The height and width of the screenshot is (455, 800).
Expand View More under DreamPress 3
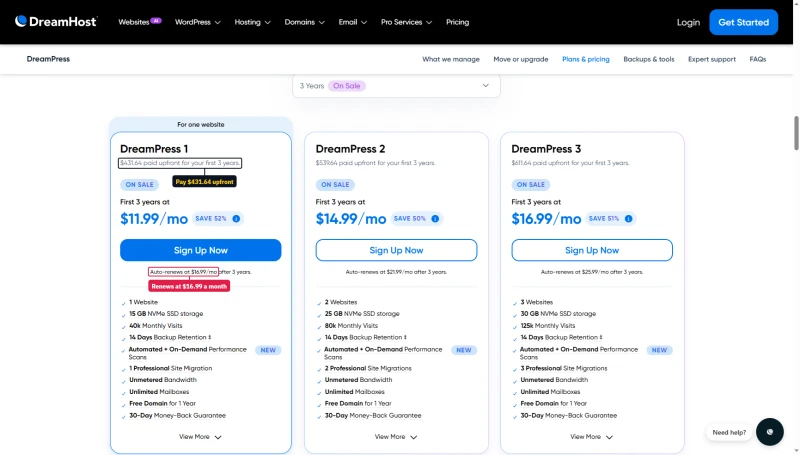point(591,437)
